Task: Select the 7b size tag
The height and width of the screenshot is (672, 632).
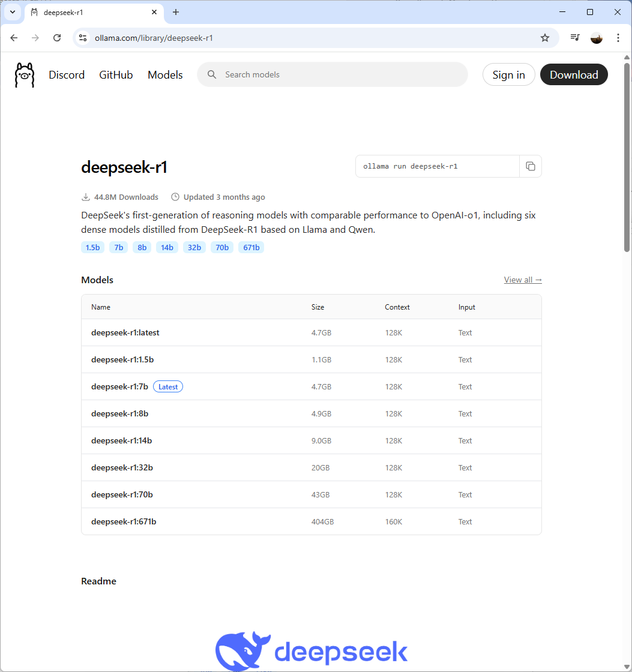Action: pos(118,247)
